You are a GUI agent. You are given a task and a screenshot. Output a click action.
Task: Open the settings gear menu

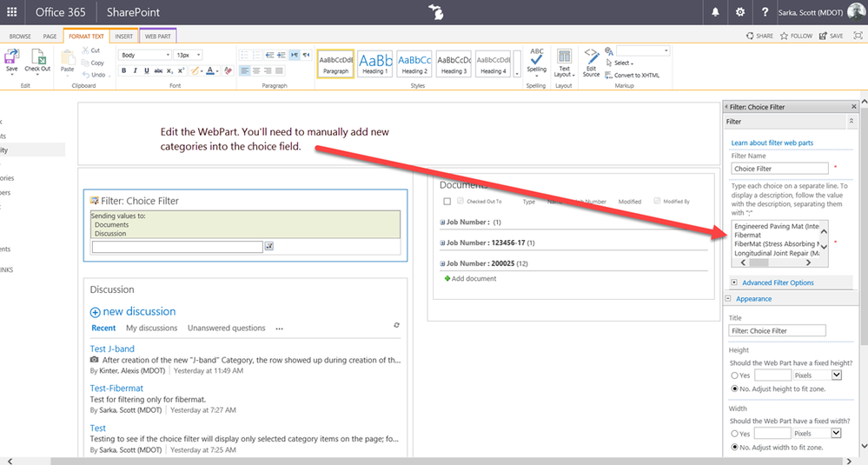(x=740, y=11)
